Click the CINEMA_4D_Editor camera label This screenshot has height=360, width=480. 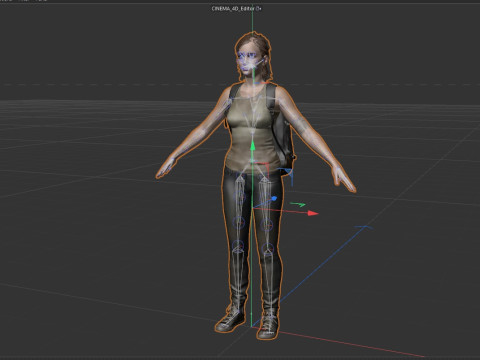pyautogui.click(x=237, y=9)
